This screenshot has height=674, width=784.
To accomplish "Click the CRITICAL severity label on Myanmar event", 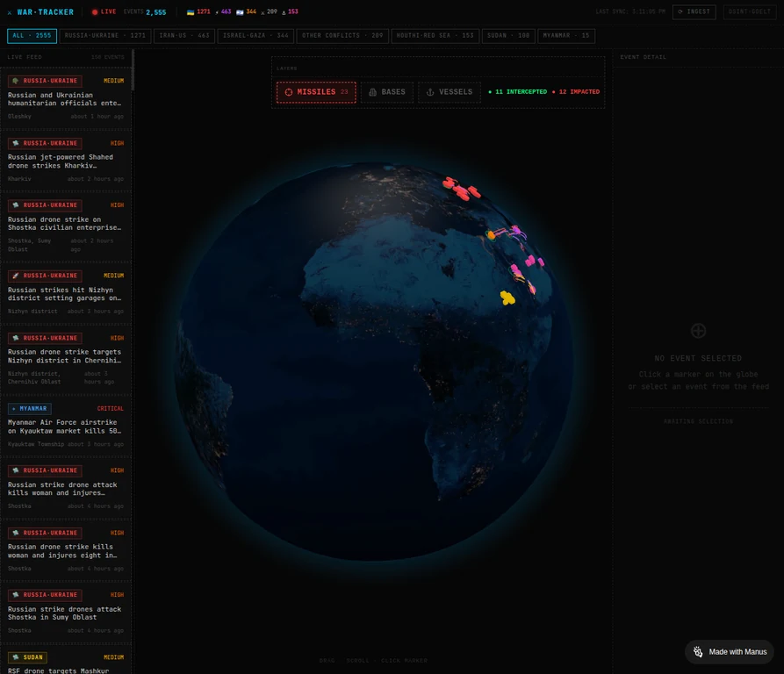I will pyautogui.click(x=110, y=409).
